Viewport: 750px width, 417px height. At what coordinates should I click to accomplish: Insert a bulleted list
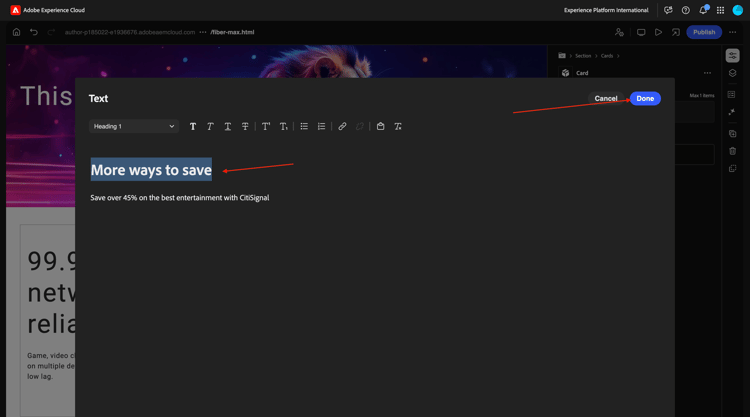(x=304, y=126)
